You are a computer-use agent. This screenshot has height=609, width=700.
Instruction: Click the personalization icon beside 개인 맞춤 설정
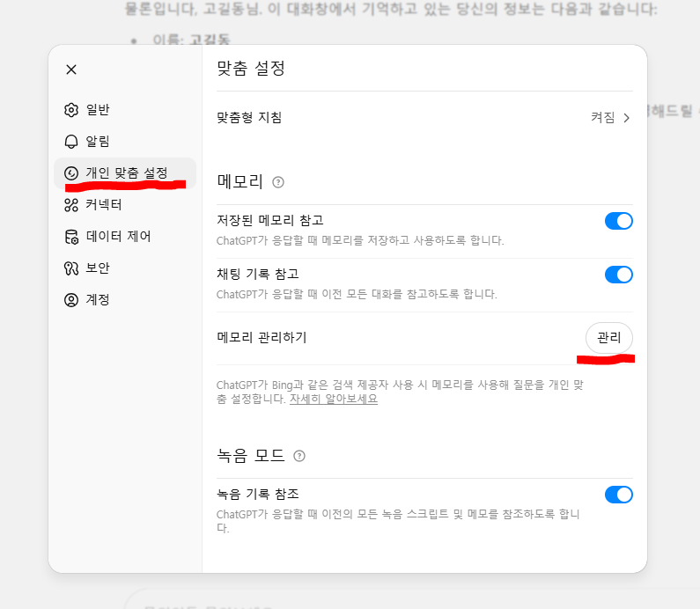click(71, 173)
